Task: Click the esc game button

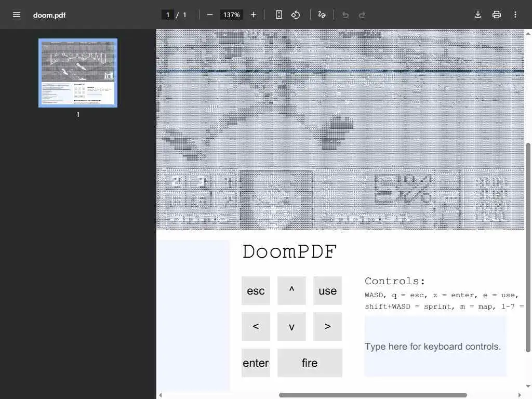Action: 256,290
